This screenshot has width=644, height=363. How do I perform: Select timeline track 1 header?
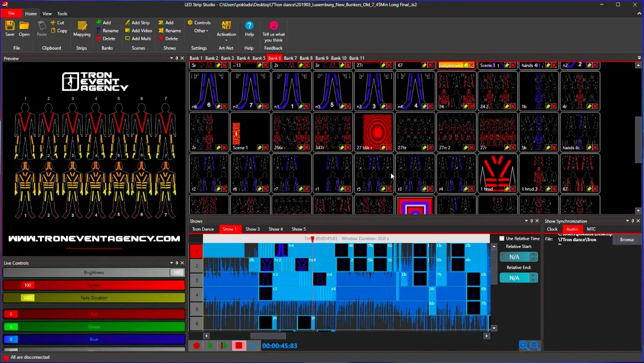[196, 251]
